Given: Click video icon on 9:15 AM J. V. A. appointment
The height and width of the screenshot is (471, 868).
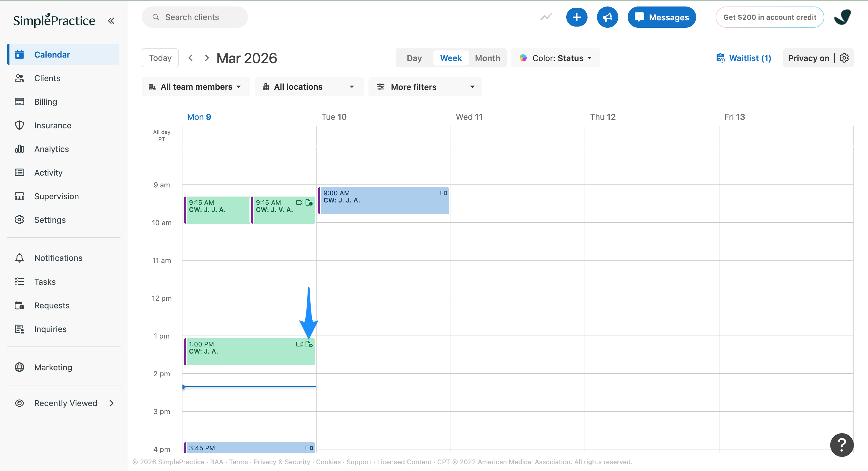Looking at the screenshot, I should pyautogui.click(x=299, y=202).
